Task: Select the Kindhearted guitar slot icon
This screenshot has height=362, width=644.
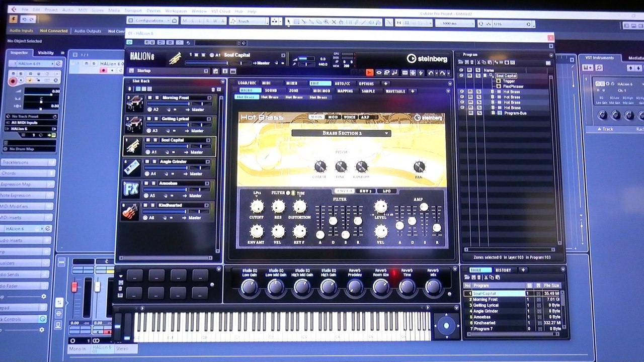Action: pos(130,211)
